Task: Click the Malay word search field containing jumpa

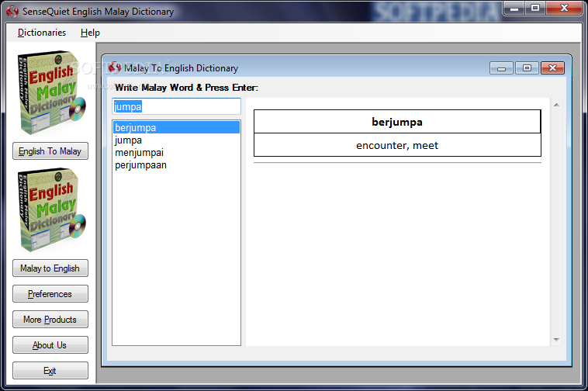Action: click(176, 106)
